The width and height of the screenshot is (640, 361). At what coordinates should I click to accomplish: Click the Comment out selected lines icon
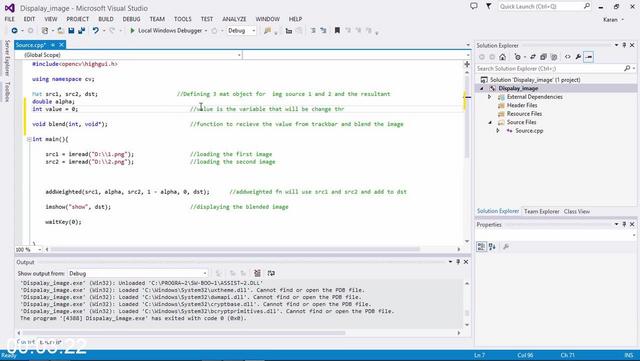tap(313, 31)
